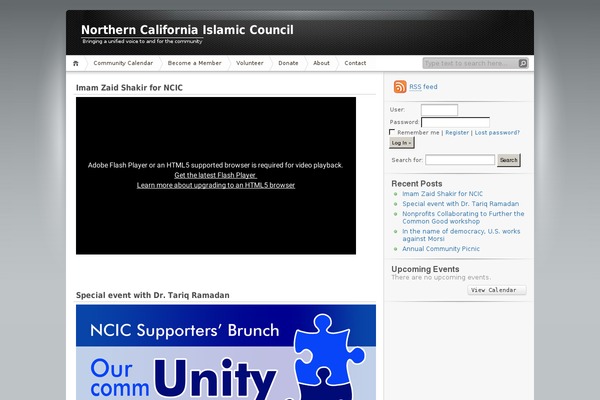Screen dimensions: 600x400
Task: Click the Log In button
Action: click(x=401, y=143)
